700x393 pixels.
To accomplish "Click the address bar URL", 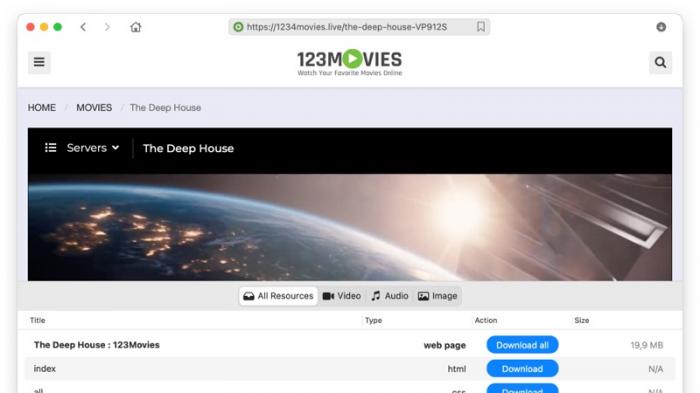I will 347,27.
